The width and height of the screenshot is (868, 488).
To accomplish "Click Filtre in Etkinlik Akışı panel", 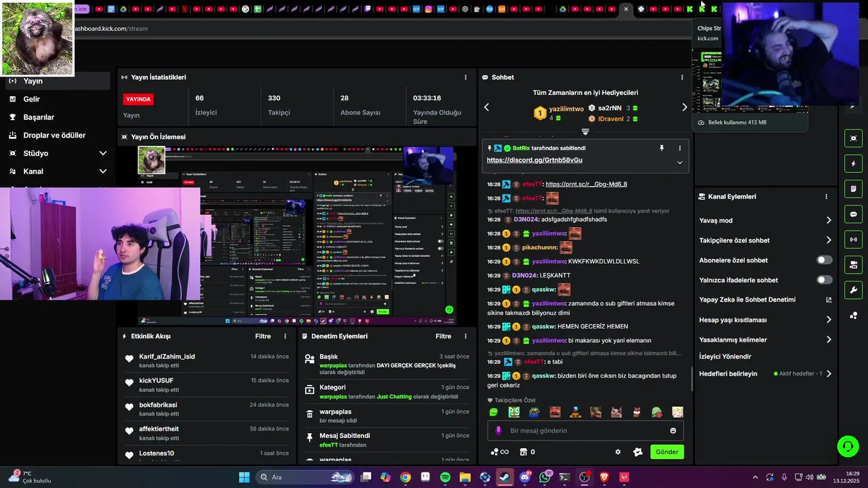I will click(x=262, y=336).
